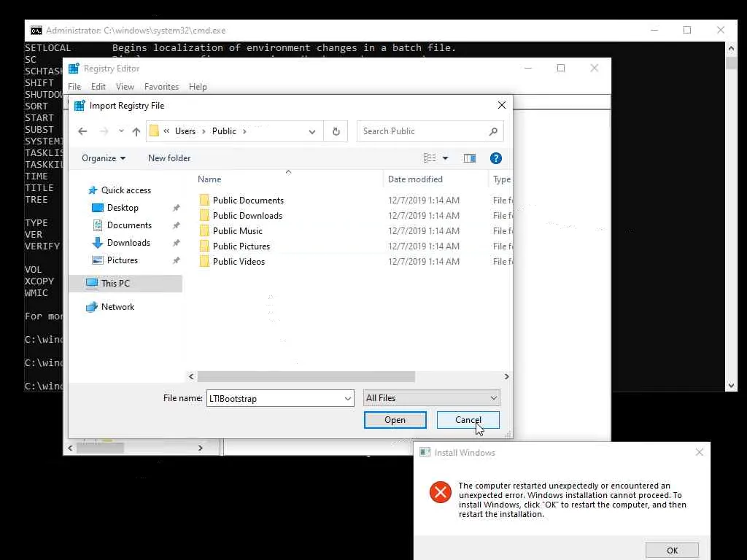Create a New folder
This screenshot has height=560, width=747.
tap(169, 158)
